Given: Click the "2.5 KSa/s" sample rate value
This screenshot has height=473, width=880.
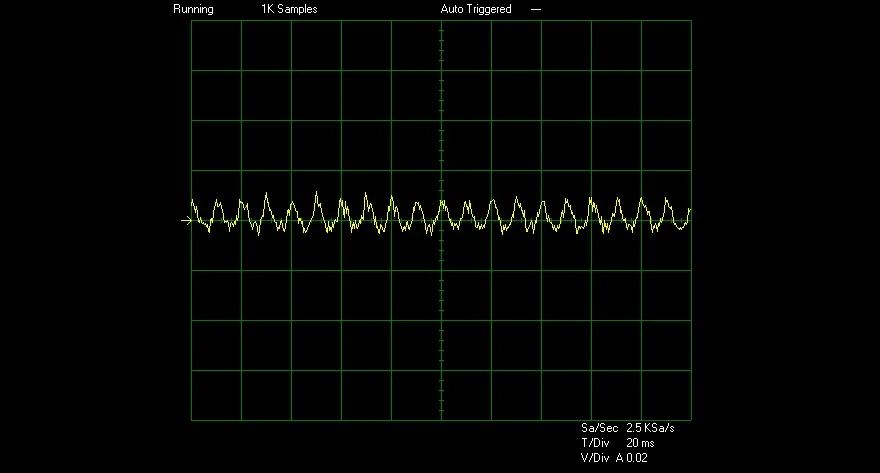Looking at the screenshot, I should pyautogui.click(x=650, y=428).
